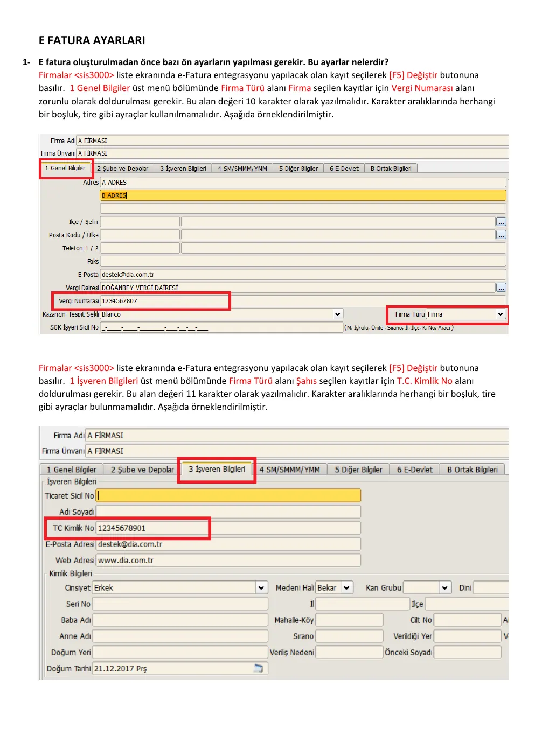535x756 pixels.
Task: Open the Doğum Tarihi date picker icon
Action: point(259,668)
